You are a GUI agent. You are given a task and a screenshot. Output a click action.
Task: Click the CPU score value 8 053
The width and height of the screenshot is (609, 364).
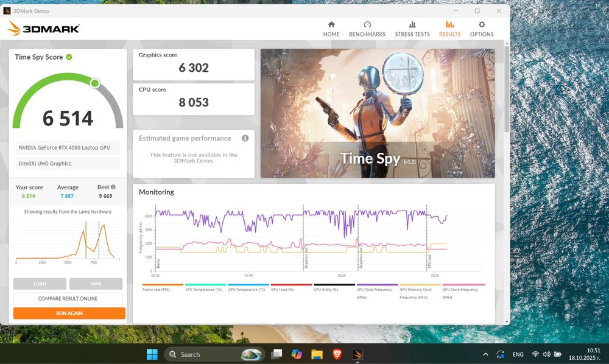point(194,102)
